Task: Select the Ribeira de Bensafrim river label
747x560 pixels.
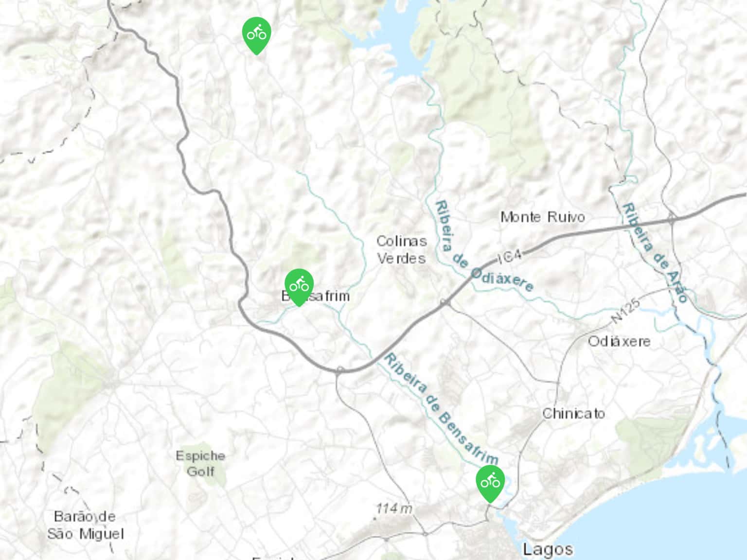Action: (441, 409)
